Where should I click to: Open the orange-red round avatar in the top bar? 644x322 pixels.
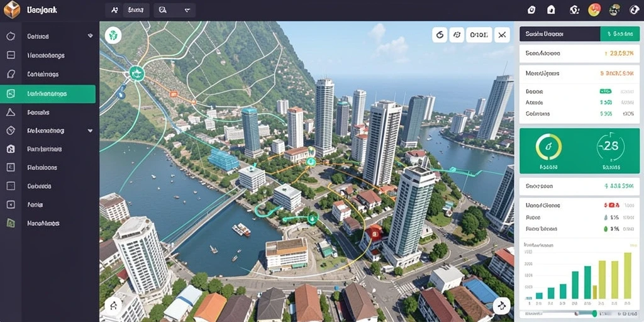[594, 10]
